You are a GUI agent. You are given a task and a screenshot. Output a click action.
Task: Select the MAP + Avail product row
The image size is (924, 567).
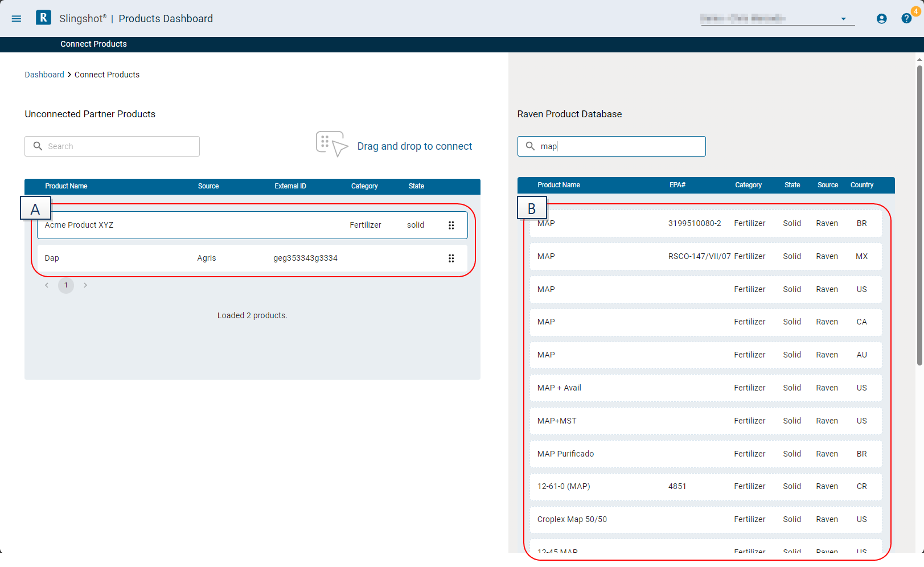click(x=705, y=388)
